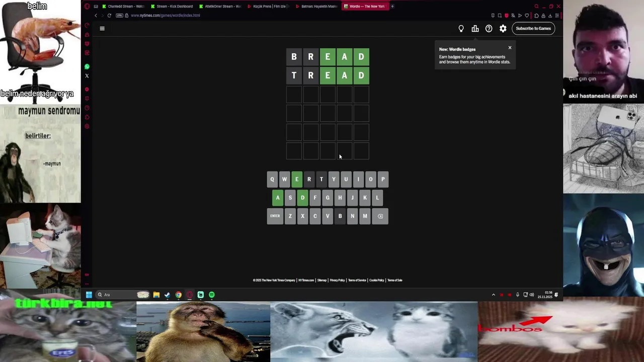Open the Wordle statistics chart
644x362 pixels.
[475, 29]
